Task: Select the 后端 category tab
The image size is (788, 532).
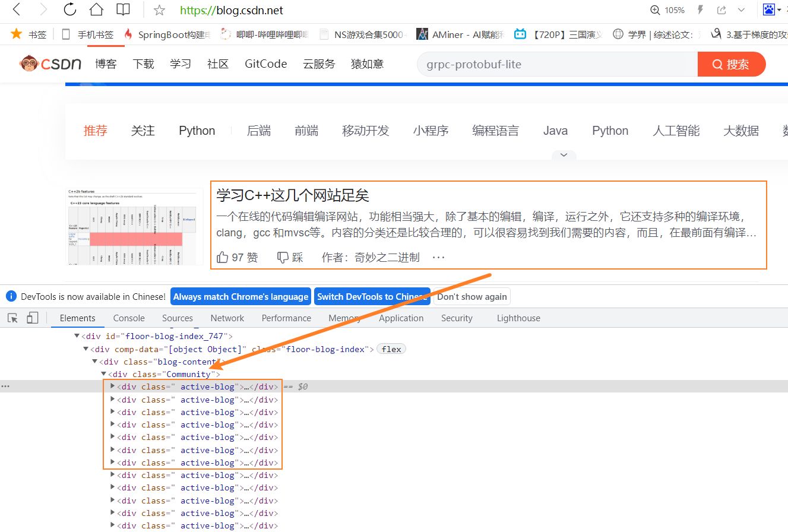Action: (x=259, y=131)
